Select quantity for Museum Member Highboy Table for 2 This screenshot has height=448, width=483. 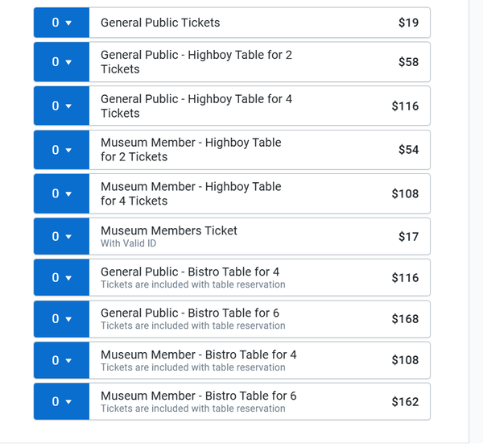click(61, 150)
